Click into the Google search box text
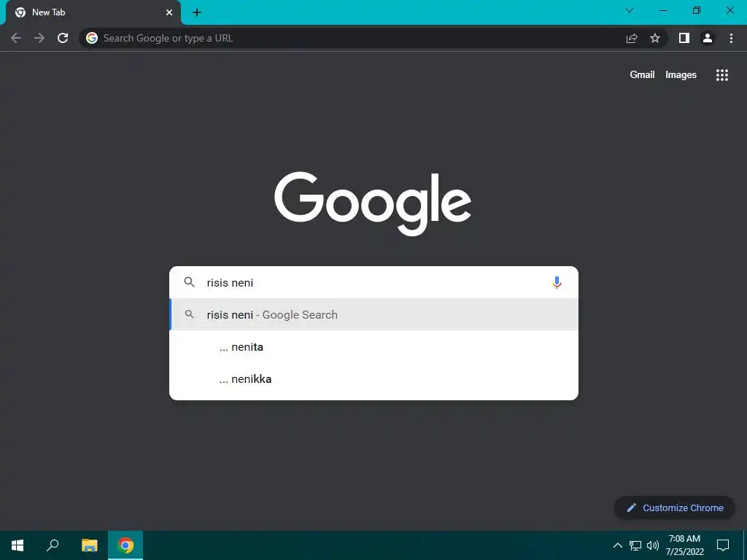 (x=373, y=282)
